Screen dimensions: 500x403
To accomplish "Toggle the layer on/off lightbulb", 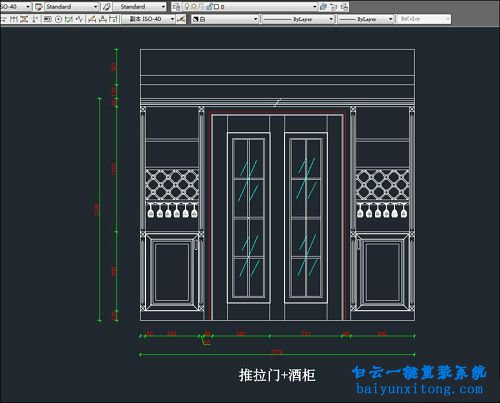I will (187, 6).
